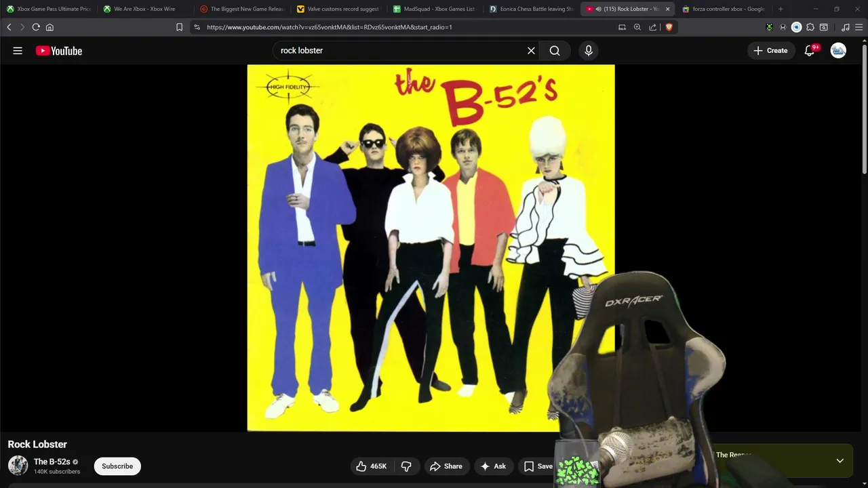Click the Create button

pos(771,51)
